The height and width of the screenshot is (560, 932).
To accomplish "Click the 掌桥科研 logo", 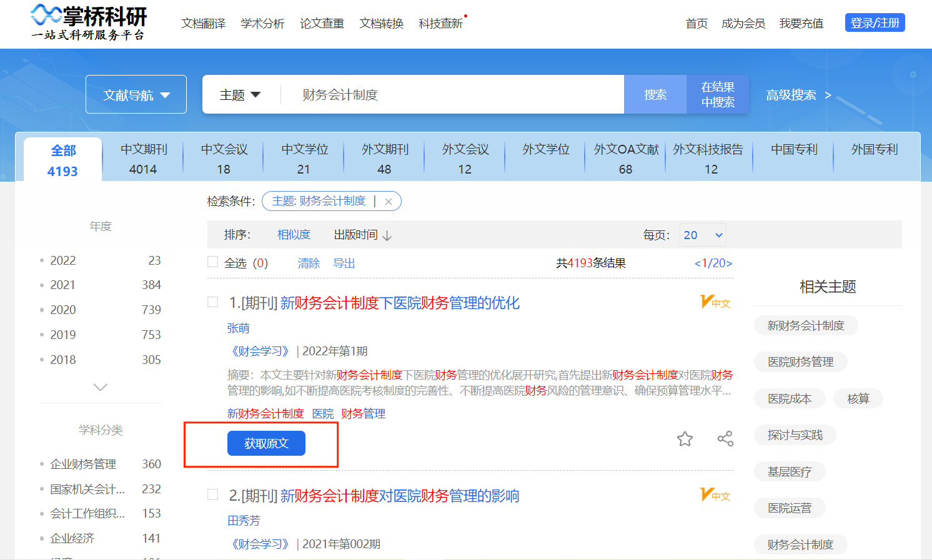I will pyautogui.click(x=89, y=23).
